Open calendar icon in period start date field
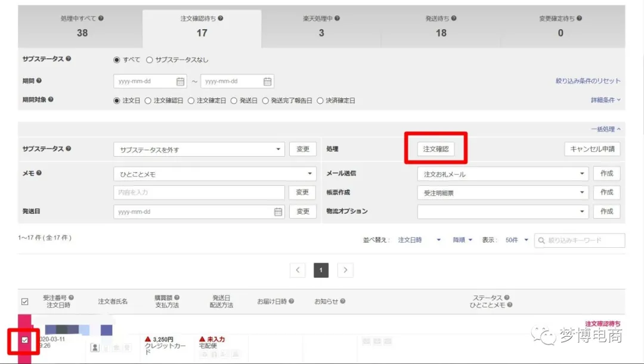Image resolution: width=644 pixels, height=364 pixels. (x=180, y=82)
